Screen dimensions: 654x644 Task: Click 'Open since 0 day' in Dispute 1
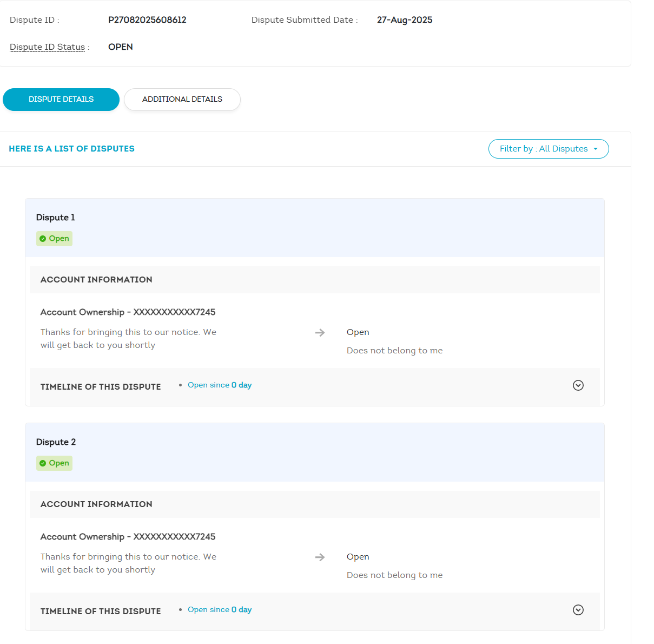(219, 385)
